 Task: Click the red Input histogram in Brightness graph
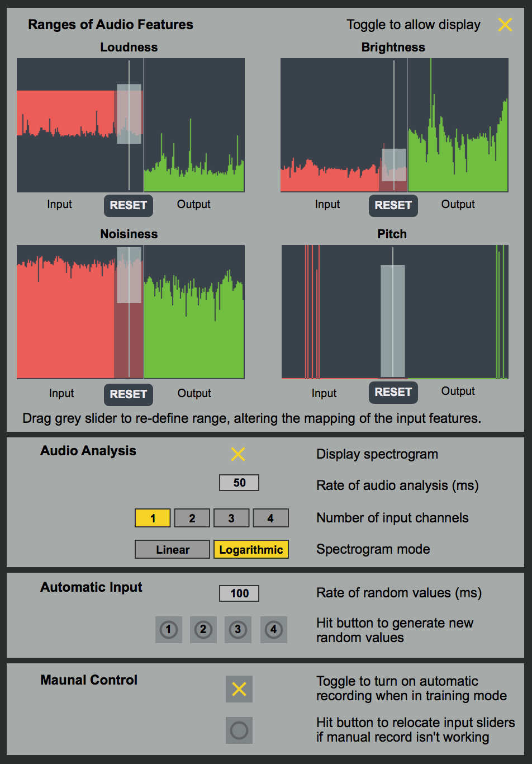(x=330, y=178)
